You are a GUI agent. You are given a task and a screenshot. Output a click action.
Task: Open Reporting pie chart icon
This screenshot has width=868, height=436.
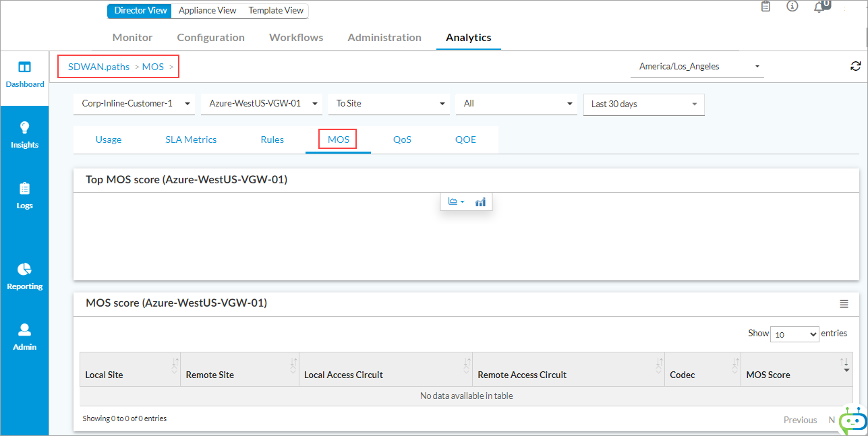[x=24, y=270]
